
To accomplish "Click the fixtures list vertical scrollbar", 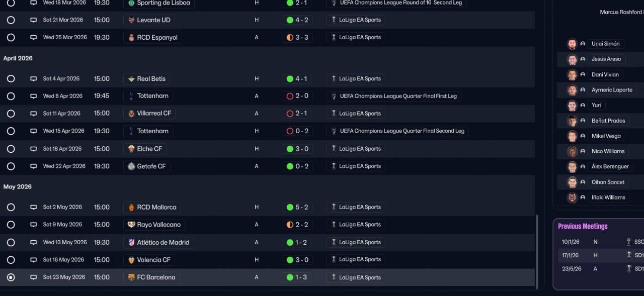I will tap(537, 251).
